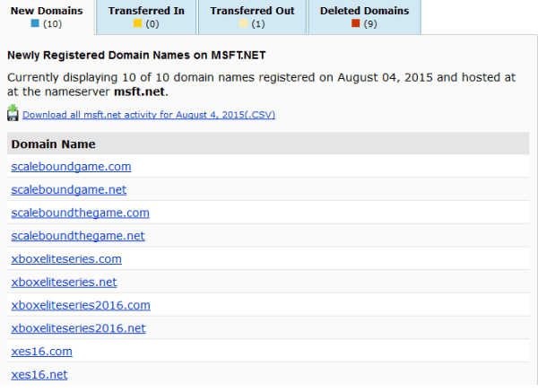
Task: Click blue square under New Domains
Action: tap(35, 23)
